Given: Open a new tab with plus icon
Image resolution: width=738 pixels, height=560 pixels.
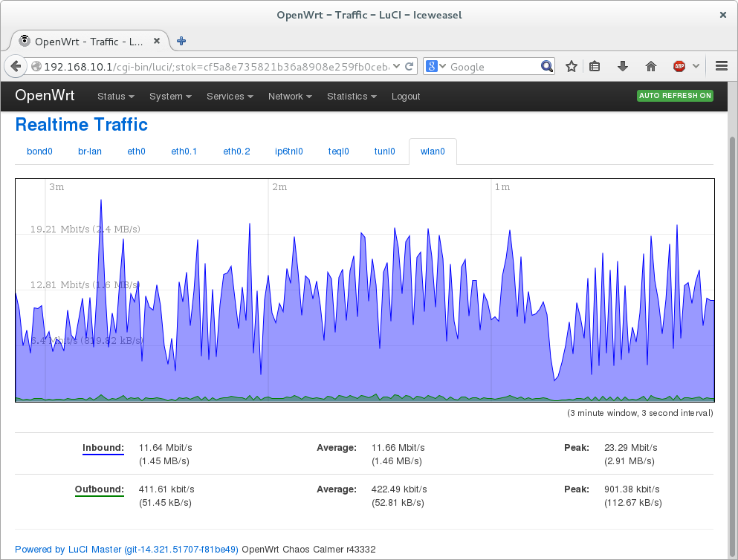Looking at the screenshot, I should pos(181,41).
